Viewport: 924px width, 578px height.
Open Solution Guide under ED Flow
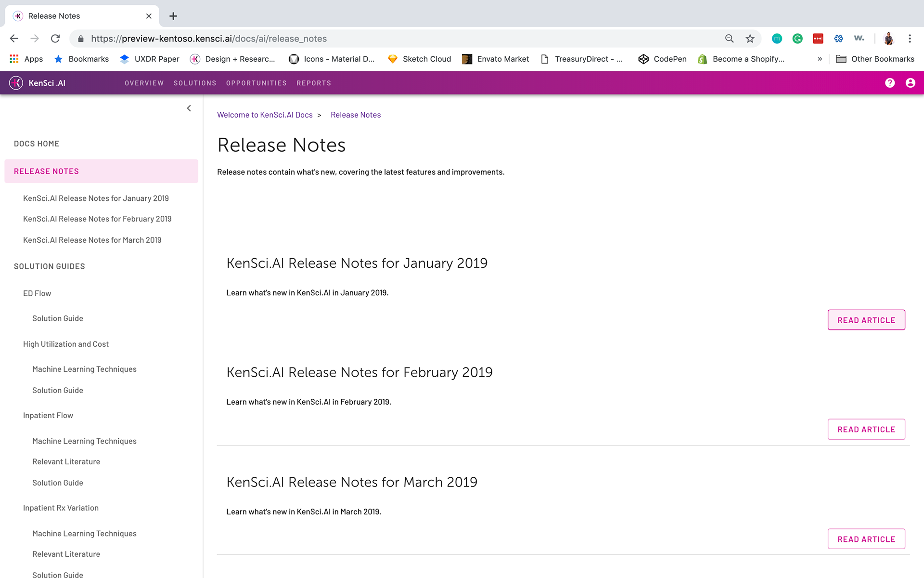click(58, 318)
